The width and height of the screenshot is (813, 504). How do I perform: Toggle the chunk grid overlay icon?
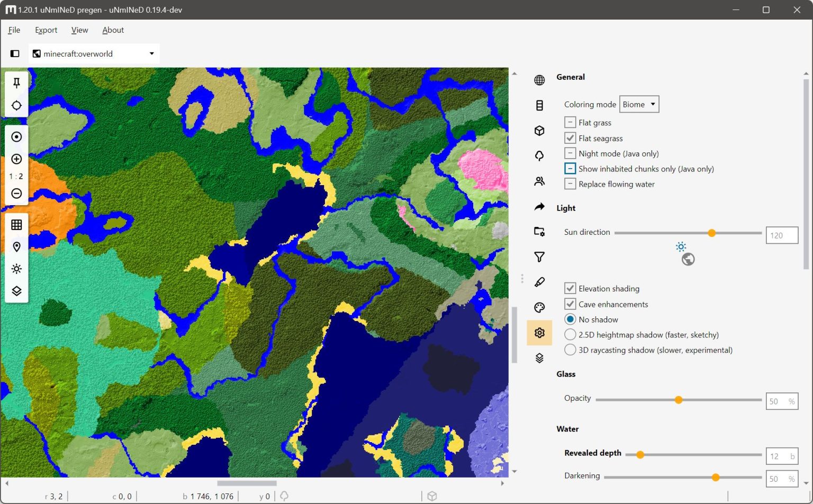(16, 224)
